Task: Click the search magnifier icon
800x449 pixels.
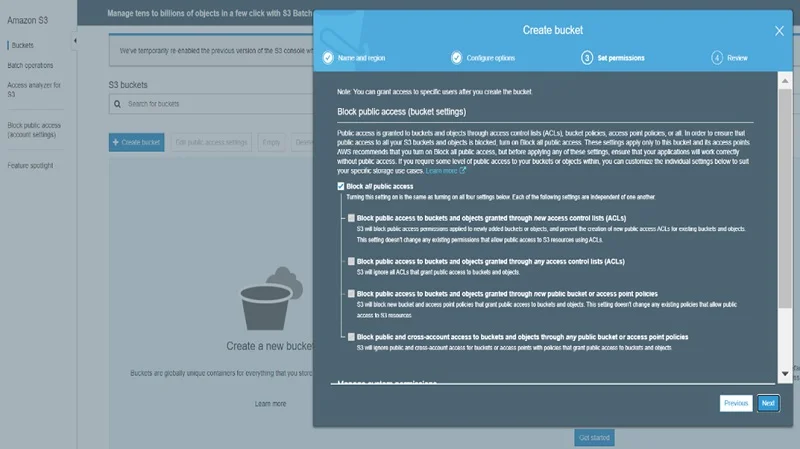Action: pos(117,104)
